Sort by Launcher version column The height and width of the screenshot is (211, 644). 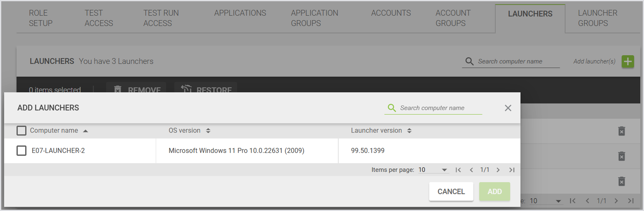tap(409, 131)
